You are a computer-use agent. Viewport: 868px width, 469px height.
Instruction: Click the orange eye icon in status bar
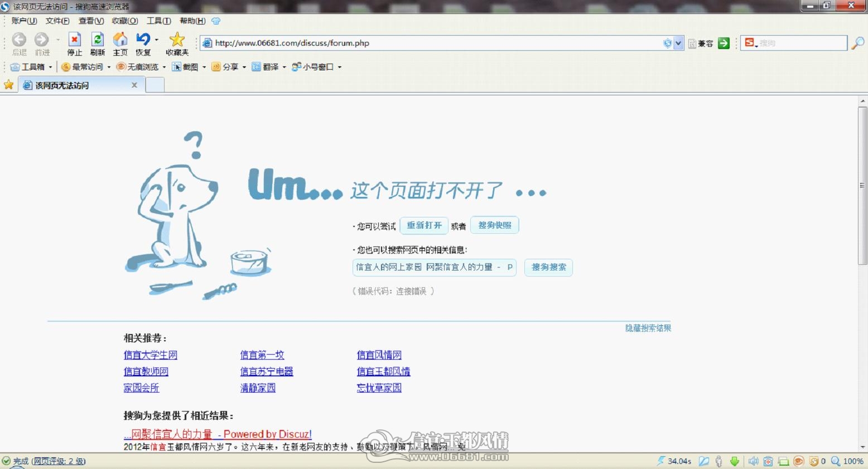click(799, 461)
